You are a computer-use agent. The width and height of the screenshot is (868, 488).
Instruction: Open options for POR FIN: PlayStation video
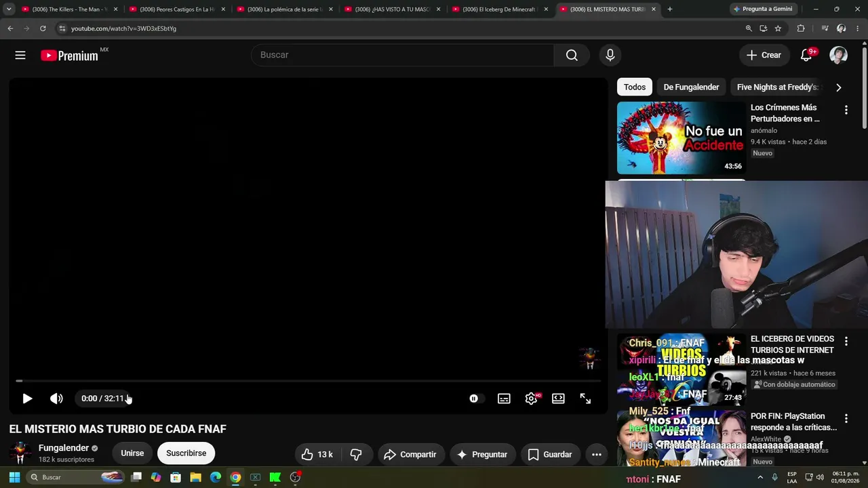(846, 418)
